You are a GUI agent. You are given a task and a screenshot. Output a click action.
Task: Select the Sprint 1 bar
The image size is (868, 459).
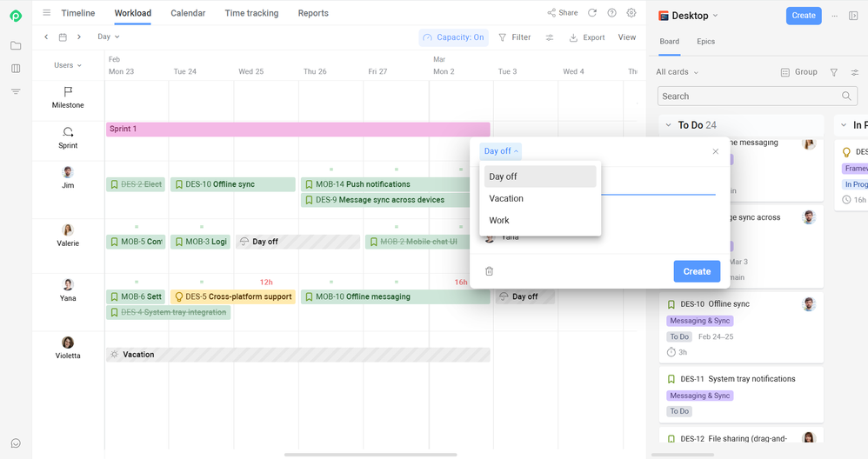[x=297, y=129]
